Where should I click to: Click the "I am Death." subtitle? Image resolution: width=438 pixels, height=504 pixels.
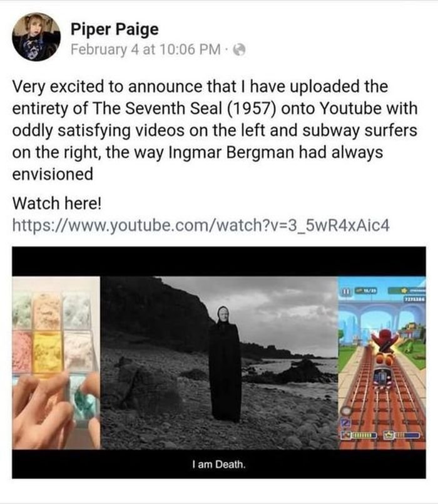pyautogui.click(x=219, y=464)
